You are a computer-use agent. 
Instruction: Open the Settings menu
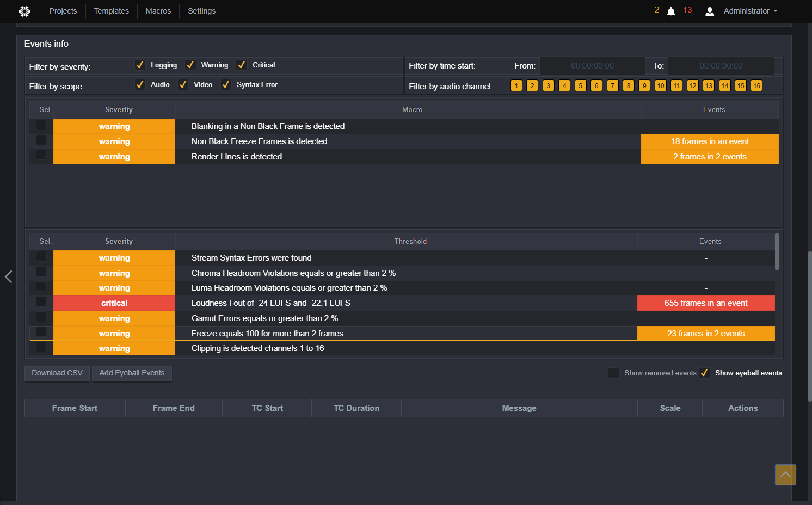pos(202,11)
